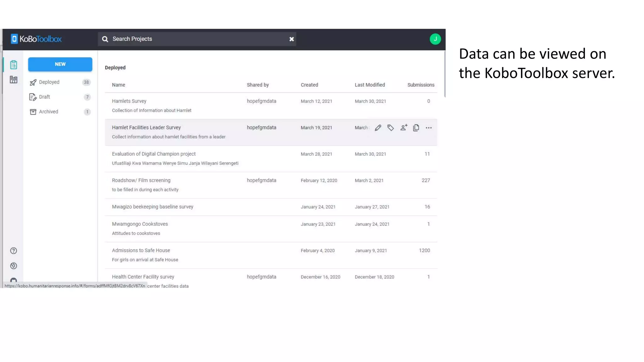Viewport: 644px width, 362px height.
Task: Share project using add-user icon
Action: (404, 127)
